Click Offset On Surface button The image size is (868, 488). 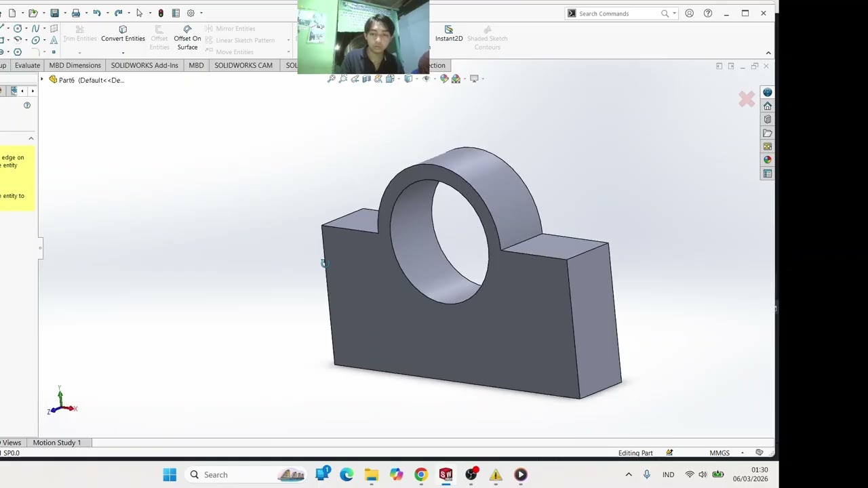click(187, 38)
